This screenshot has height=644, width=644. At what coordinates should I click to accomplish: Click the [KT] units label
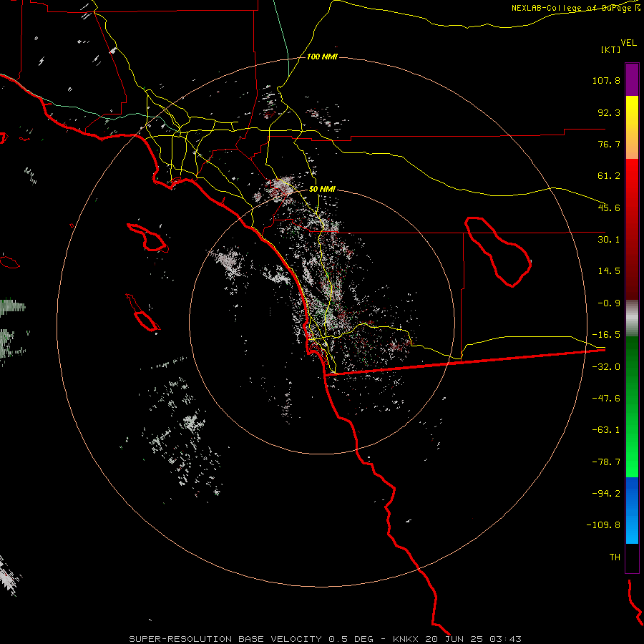(611, 49)
